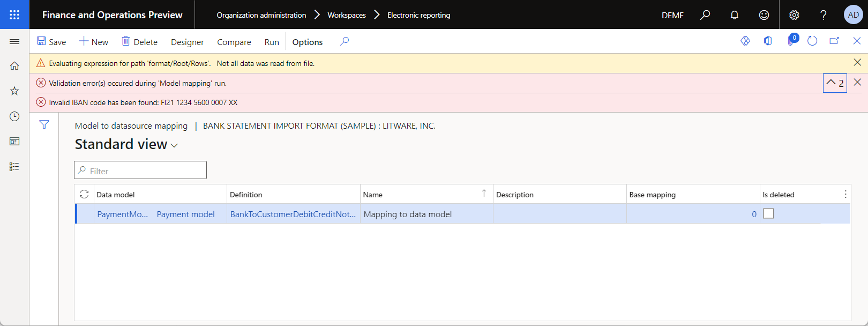Collapse the message bar with count 2
Screen dimensions: 868x326
tap(835, 83)
